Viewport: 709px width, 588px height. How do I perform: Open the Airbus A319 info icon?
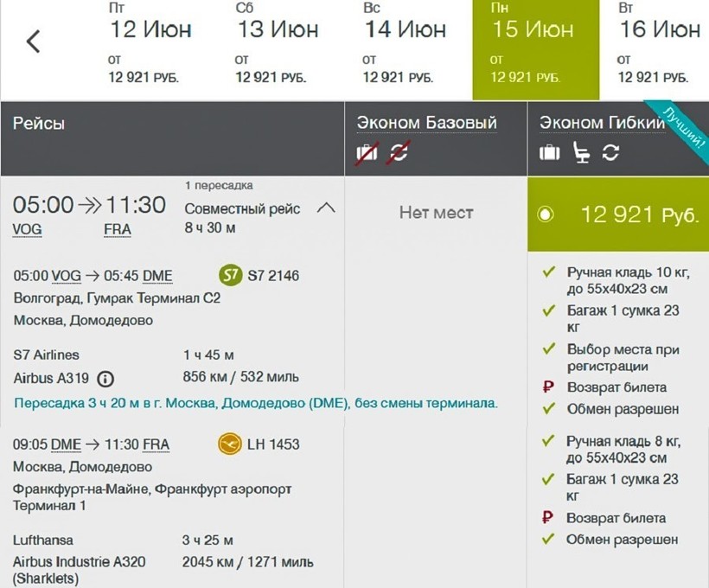pyautogui.click(x=105, y=379)
